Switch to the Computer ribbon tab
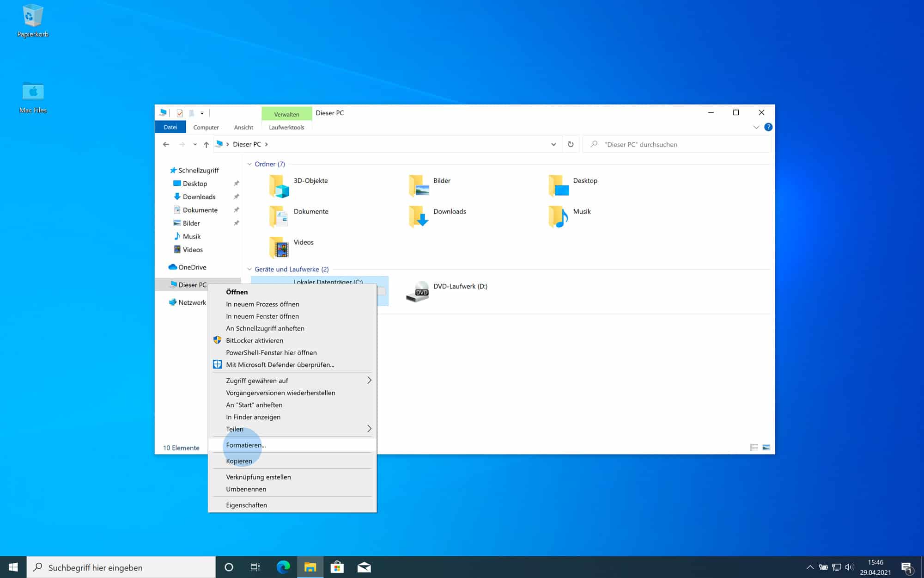The image size is (924, 578). [206, 127]
